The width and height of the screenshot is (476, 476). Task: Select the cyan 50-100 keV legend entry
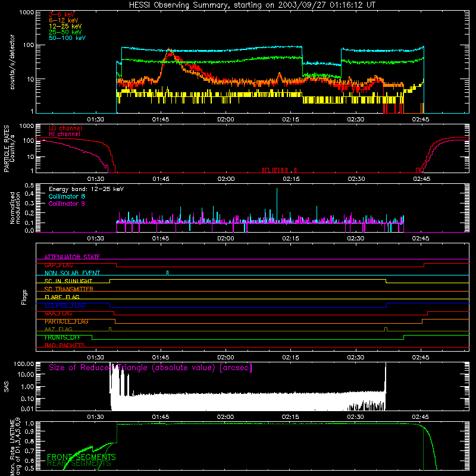[x=67, y=38]
